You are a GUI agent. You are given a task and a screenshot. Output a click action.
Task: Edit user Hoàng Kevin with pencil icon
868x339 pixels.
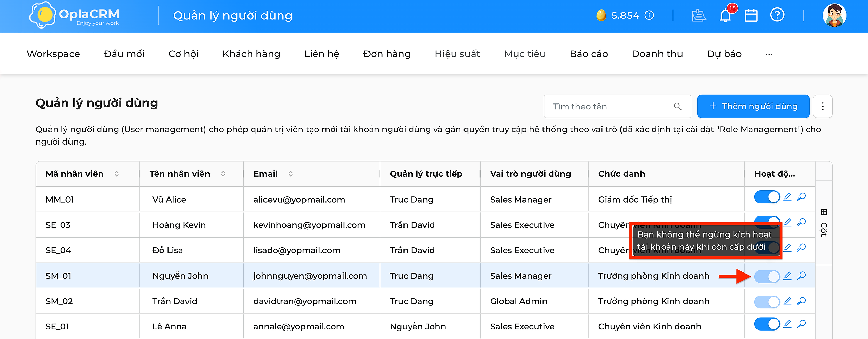(788, 223)
